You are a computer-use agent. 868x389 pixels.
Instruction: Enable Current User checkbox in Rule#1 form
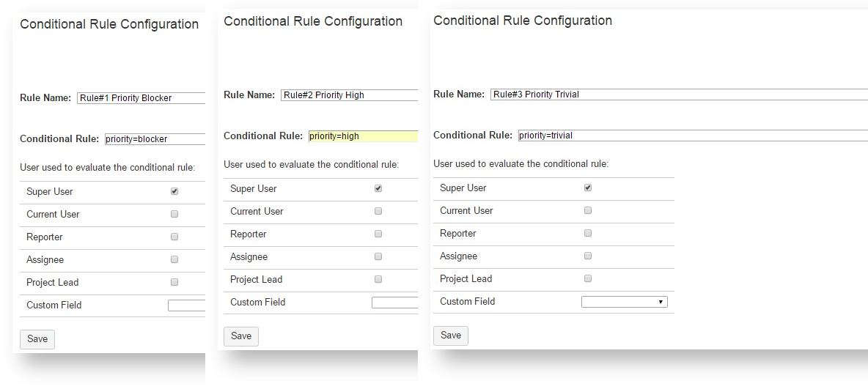174,214
